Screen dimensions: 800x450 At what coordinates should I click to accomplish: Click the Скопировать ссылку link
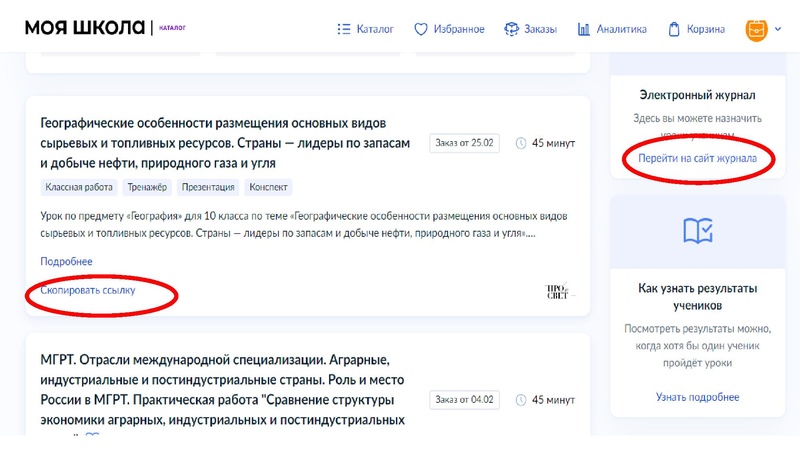click(x=88, y=290)
